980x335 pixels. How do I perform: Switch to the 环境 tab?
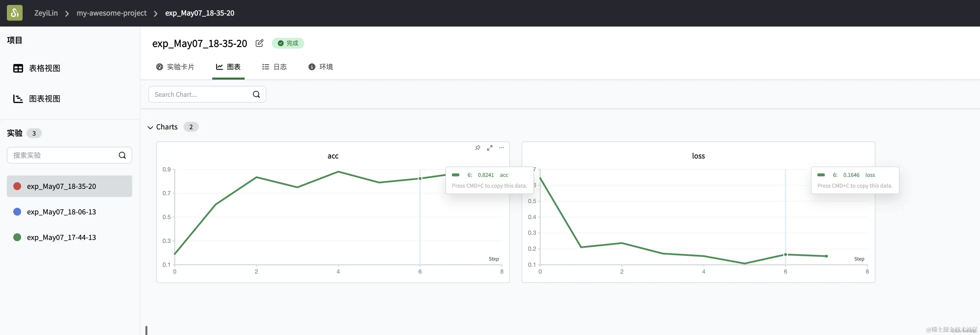pyautogui.click(x=320, y=67)
